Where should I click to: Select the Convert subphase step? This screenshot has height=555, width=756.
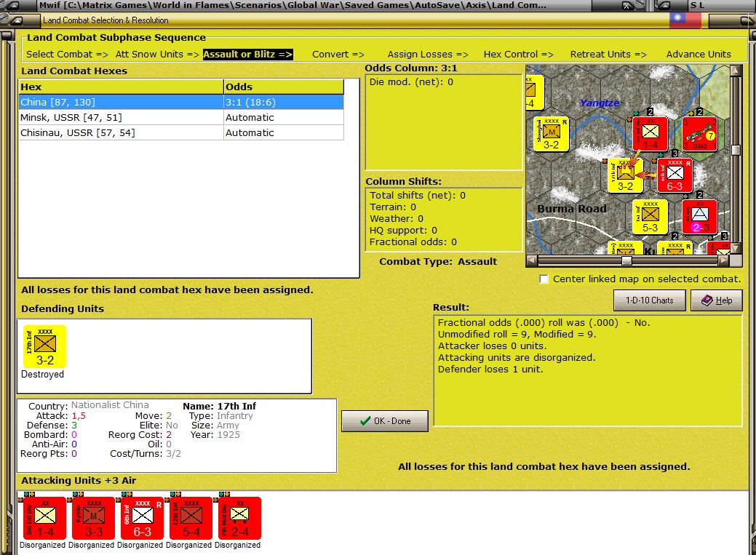pos(338,54)
